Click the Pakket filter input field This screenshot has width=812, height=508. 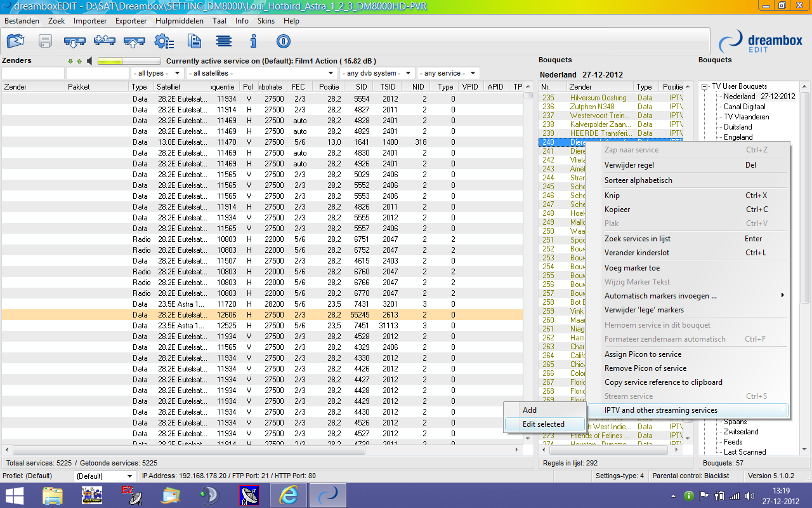click(98, 74)
